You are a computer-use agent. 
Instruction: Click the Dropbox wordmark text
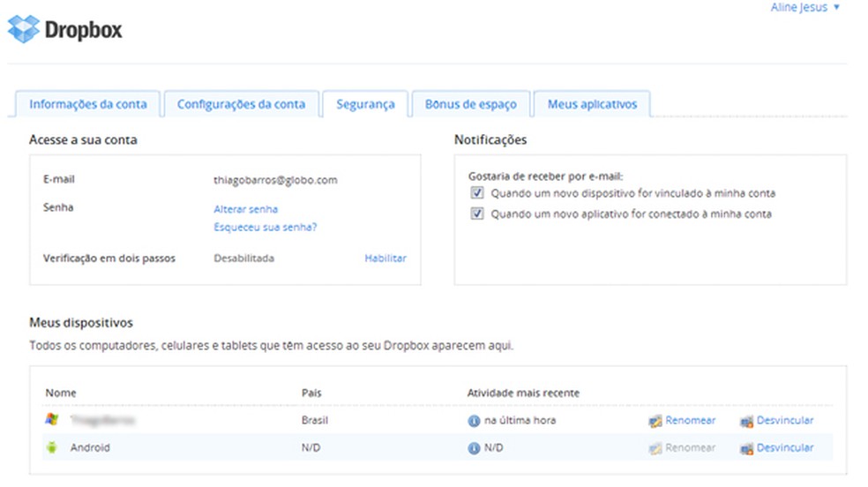83,30
